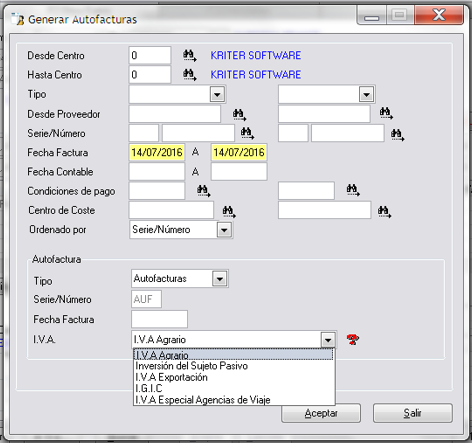Search for second provider field with binoculars icon
The height and width of the screenshot is (443, 472).
point(386,114)
